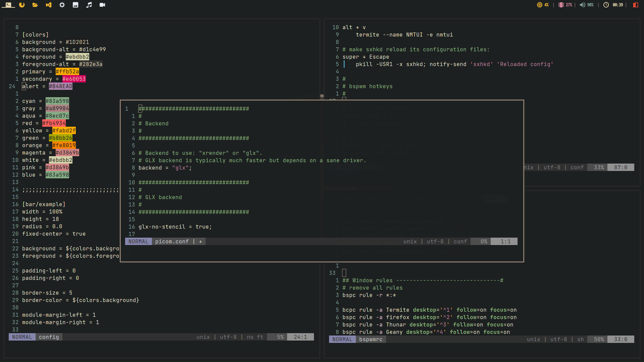Open the video camera workspace icon
The image size is (644, 362).
[x=102, y=5]
